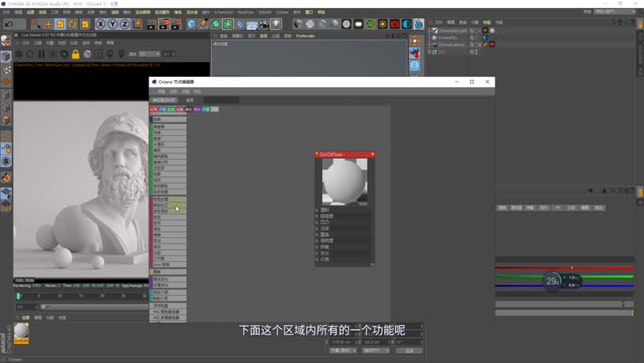Click the red material filter tag

pos(153,109)
